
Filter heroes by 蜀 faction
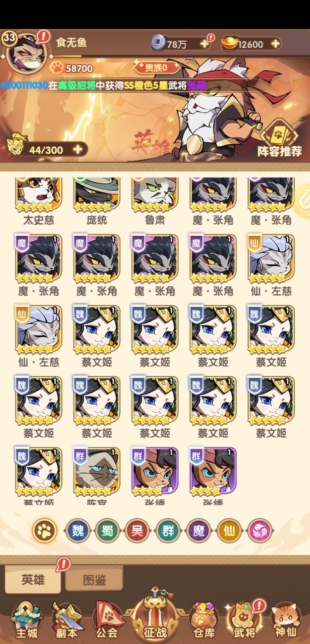[107, 531]
